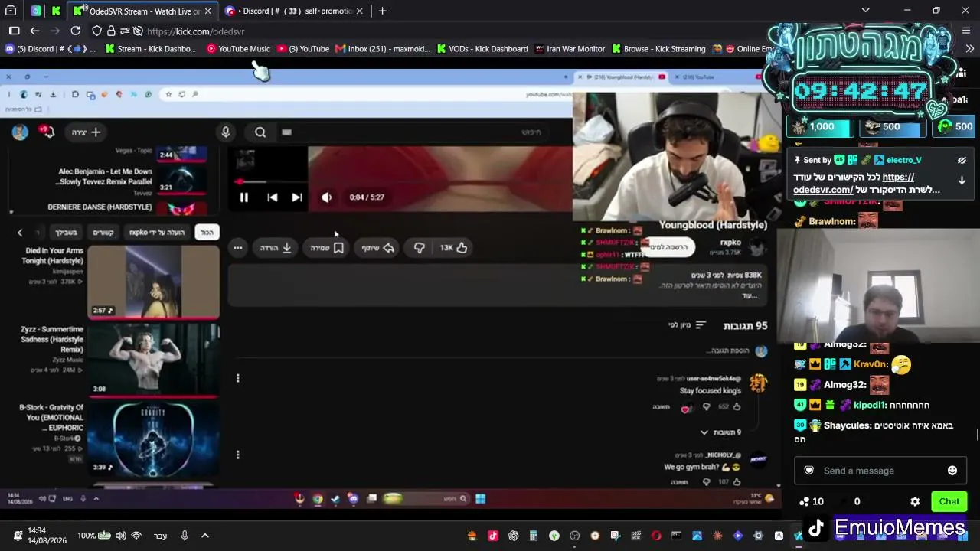Open Kick chat settings gear
980x551 pixels.
click(x=915, y=502)
